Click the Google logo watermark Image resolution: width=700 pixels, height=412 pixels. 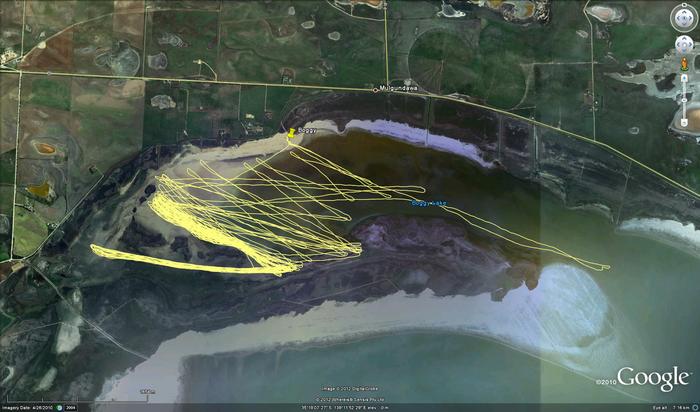(651, 378)
